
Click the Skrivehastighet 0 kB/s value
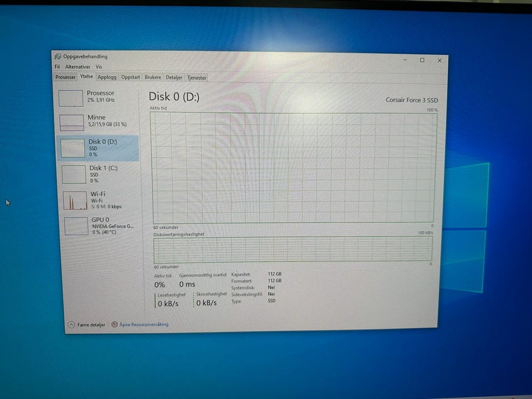click(206, 303)
